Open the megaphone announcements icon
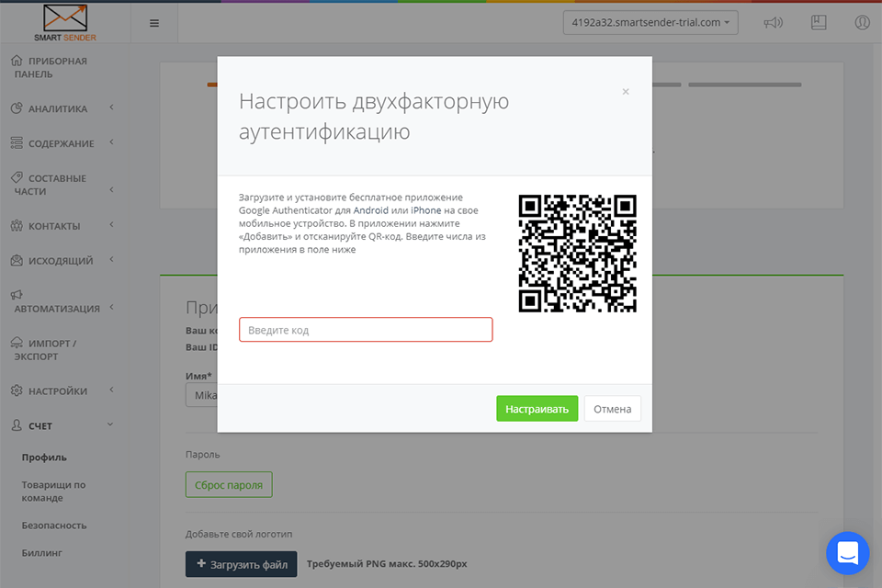 point(773,22)
